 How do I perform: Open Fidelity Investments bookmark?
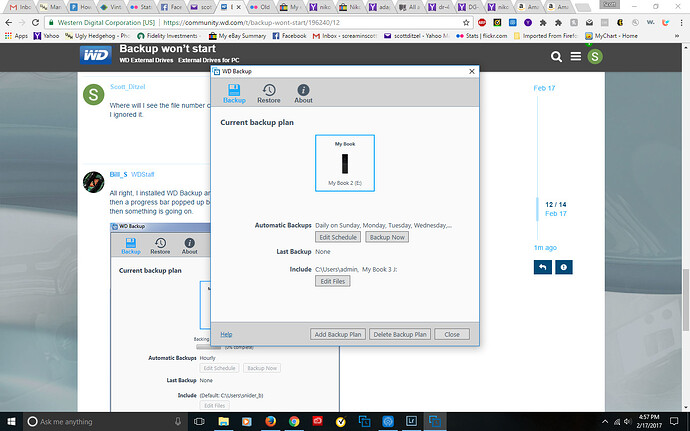(167, 36)
